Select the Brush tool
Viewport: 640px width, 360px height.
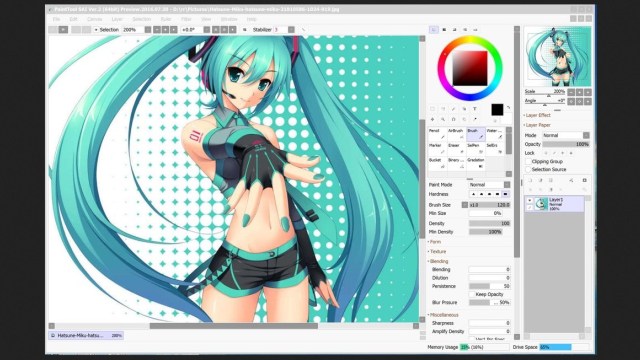pyautogui.click(x=476, y=134)
